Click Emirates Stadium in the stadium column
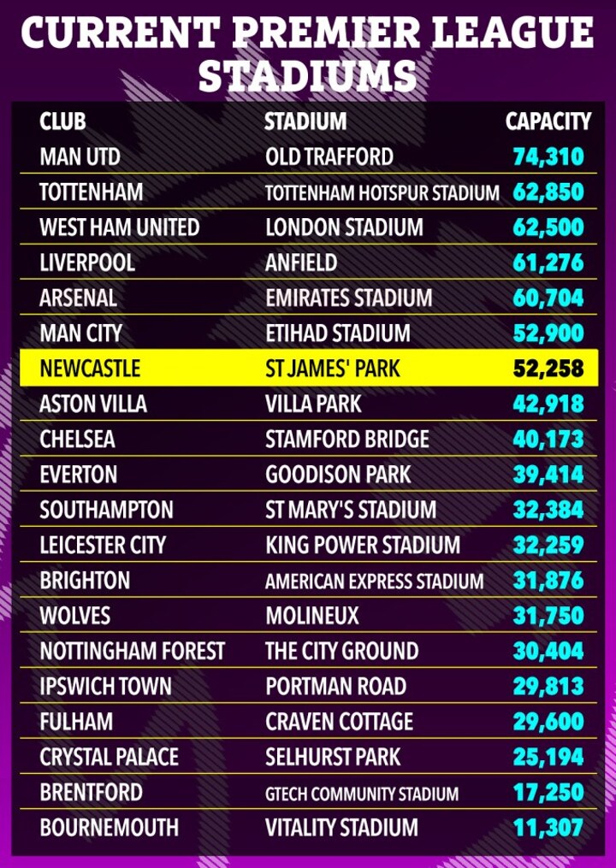Viewport: 616px width, 868px height. [348, 298]
